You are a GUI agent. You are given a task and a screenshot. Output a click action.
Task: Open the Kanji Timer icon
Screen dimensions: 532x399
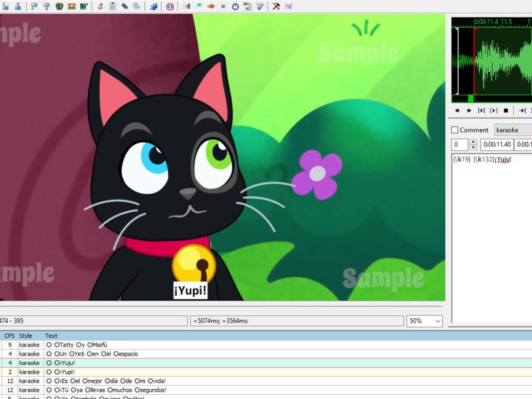tap(248, 6)
